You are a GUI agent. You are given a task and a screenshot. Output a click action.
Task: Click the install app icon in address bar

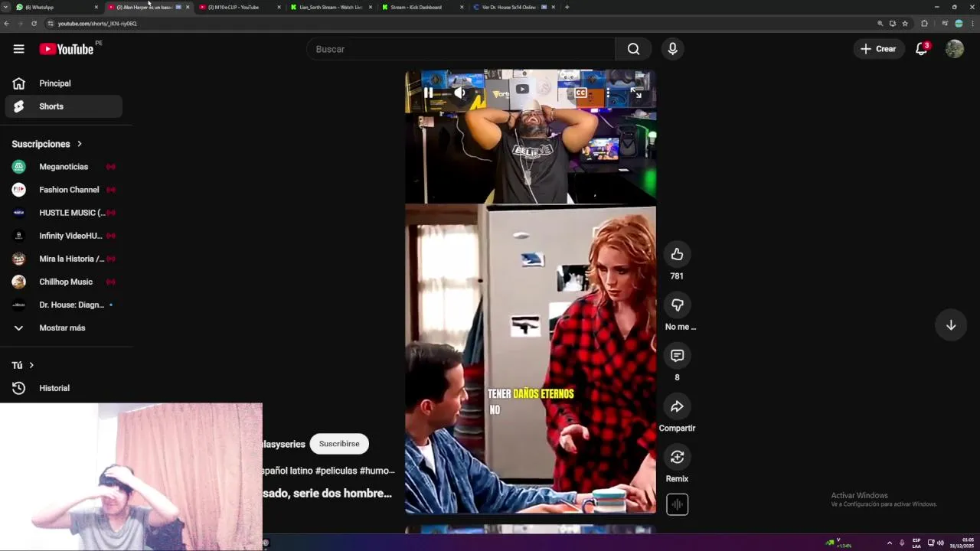893,24
